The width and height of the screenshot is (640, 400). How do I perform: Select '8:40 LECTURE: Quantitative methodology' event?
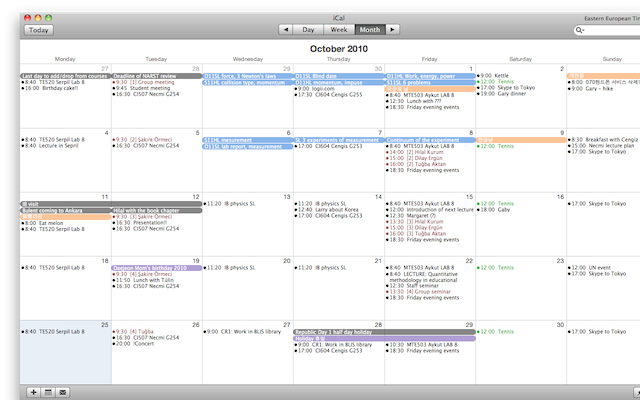(422, 277)
